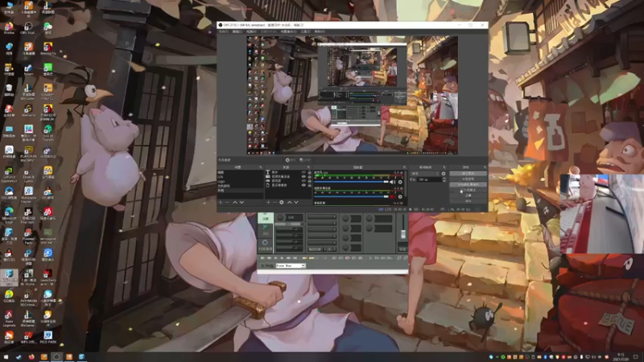Click Studio Mode button in Controls
The height and width of the screenshot is (362, 644).
pos(468,190)
